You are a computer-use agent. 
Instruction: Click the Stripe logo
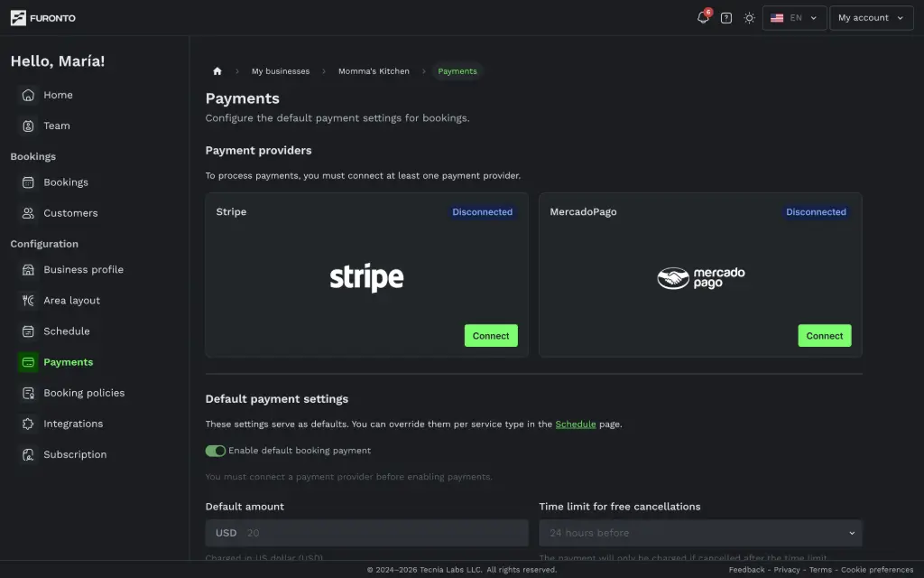tap(366, 277)
